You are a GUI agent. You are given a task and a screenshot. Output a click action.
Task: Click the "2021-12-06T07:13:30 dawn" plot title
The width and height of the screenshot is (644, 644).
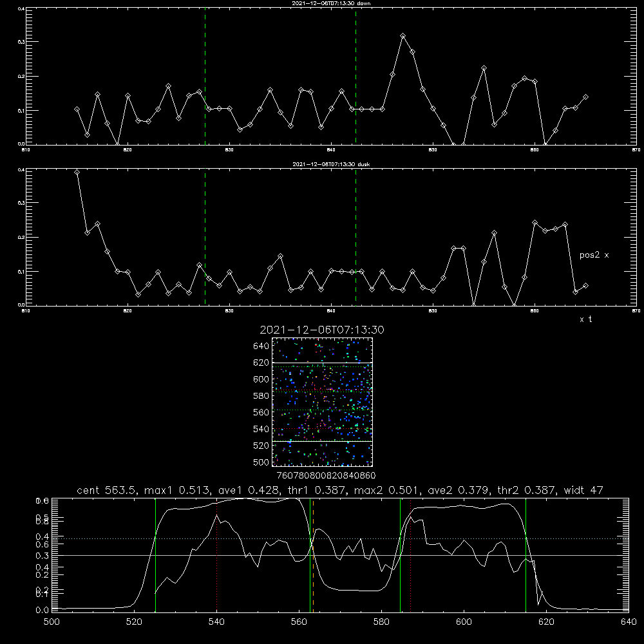(x=331, y=3)
